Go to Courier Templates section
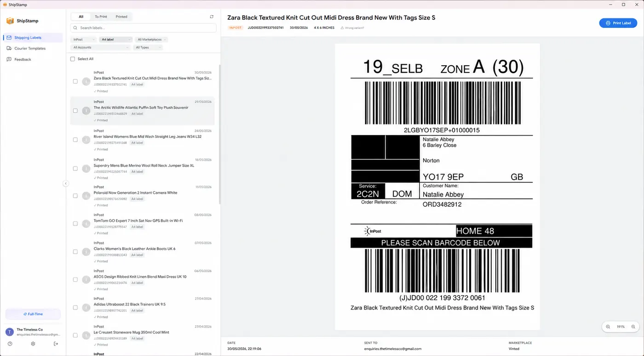Screen dimensions: 644x356 (33, 48)
